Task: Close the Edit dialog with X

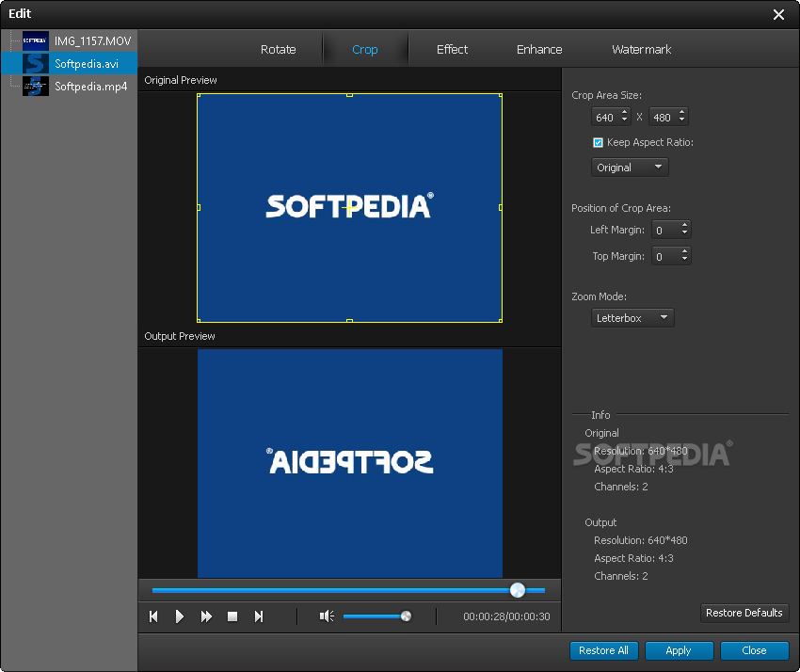Action: 778,14
